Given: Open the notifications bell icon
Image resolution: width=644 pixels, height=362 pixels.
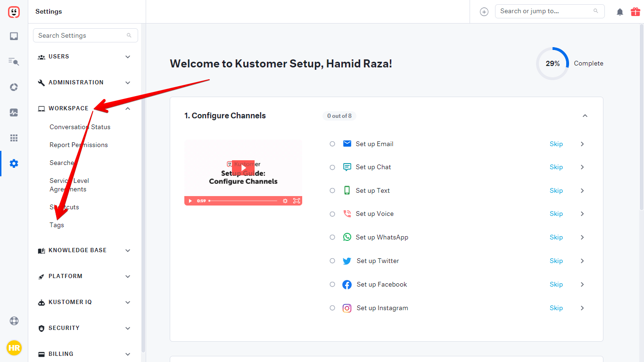Looking at the screenshot, I should click(620, 12).
